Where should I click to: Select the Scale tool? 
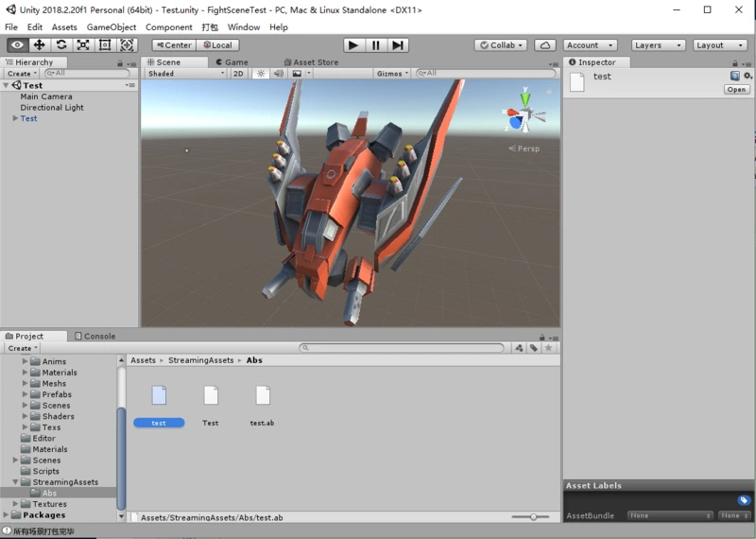pyautogui.click(x=82, y=44)
